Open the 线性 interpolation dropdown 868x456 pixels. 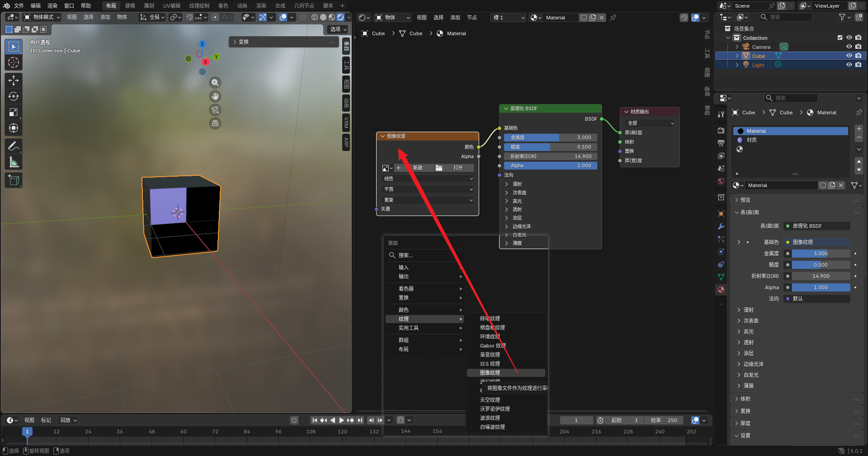[x=428, y=179]
